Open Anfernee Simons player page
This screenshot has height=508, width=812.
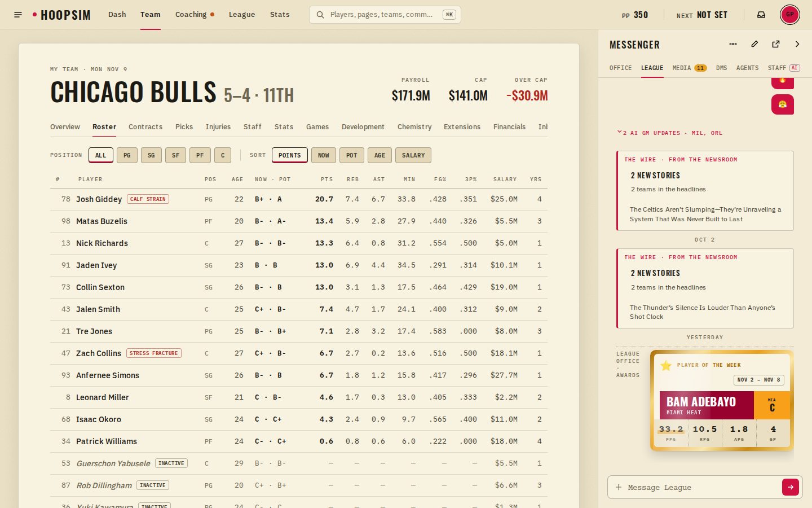point(108,375)
